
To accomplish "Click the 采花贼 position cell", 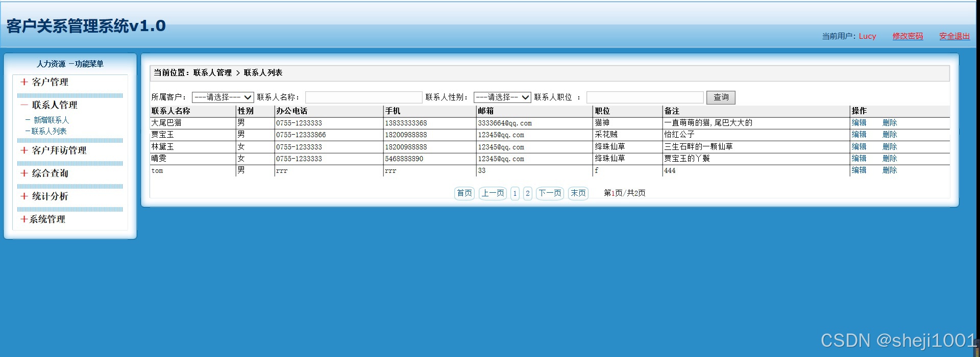I will click(x=606, y=135).
